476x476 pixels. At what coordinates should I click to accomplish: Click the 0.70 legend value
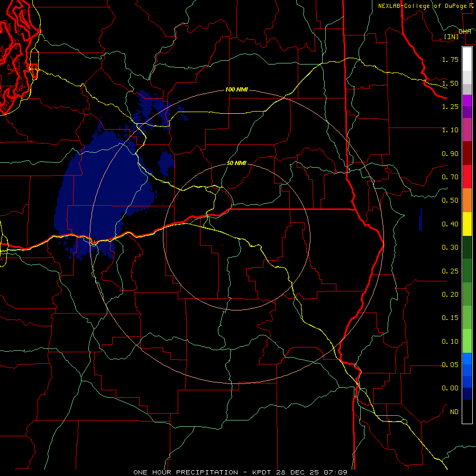pos(450,177)
